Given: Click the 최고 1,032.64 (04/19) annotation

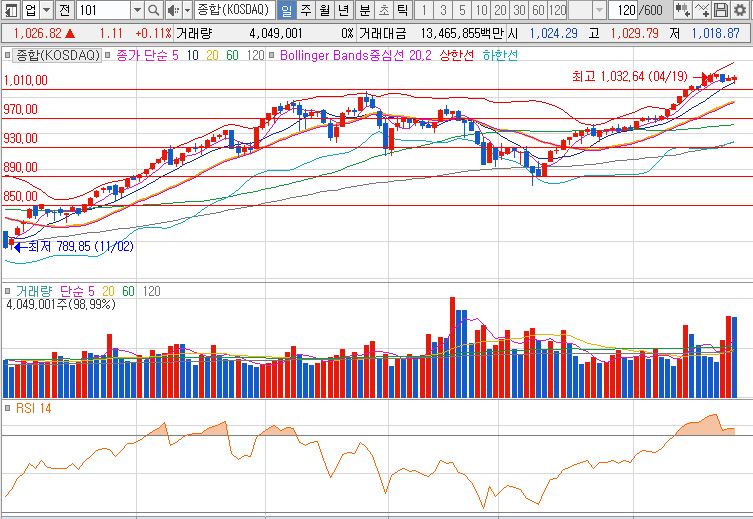Looking at the screenshot, I should point(630,76).
